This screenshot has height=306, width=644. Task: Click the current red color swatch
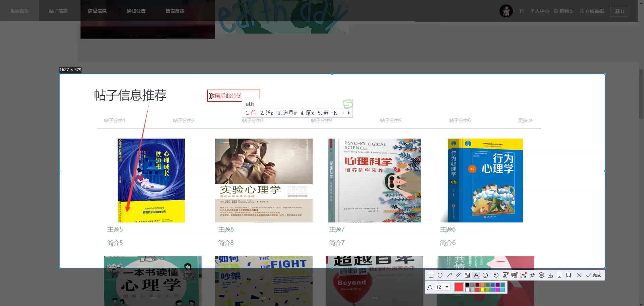click(x=459, y=287)
